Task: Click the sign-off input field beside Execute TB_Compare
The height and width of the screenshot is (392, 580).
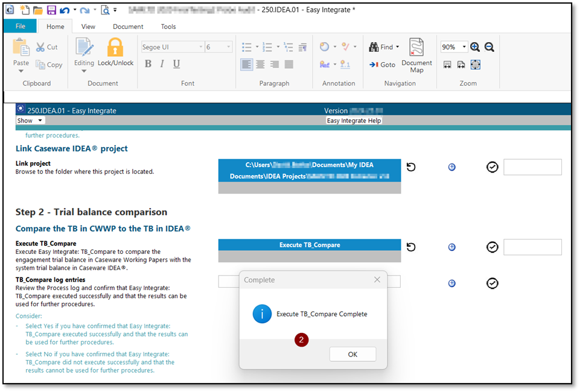Action: (532, 247)
